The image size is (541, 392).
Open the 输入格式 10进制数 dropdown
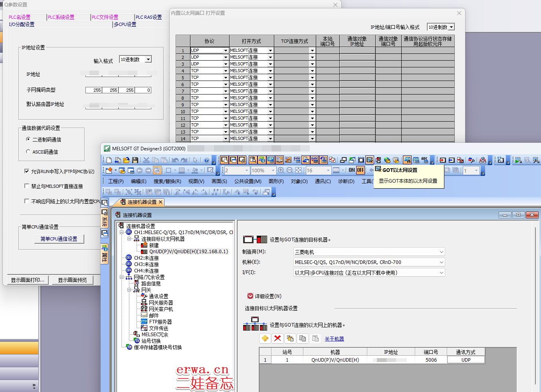(x=148, y=59)
